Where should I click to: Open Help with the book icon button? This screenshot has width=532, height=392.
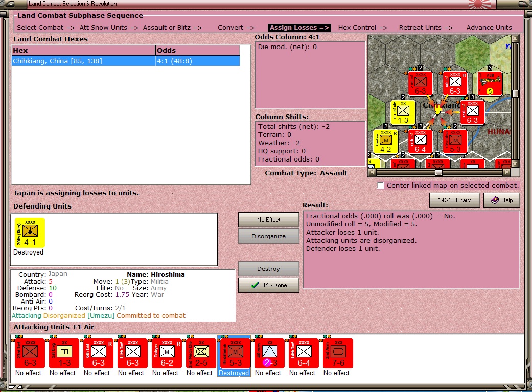tap(502, 200)
